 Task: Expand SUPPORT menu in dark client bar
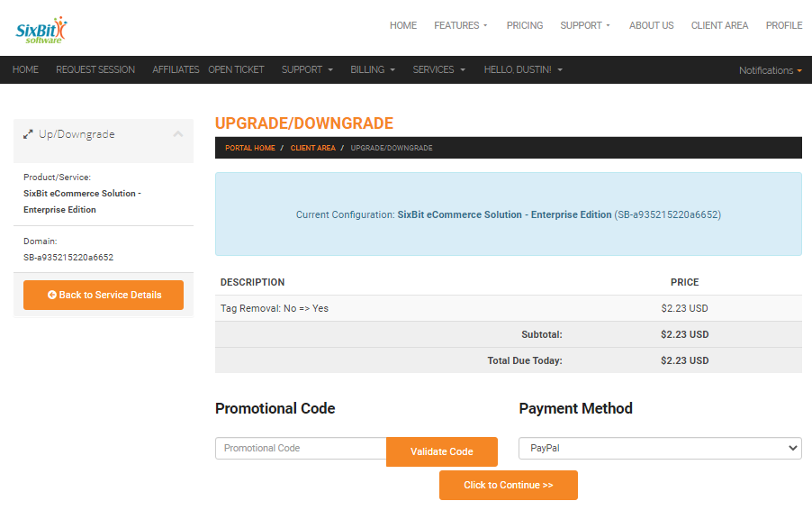(307, 69)
